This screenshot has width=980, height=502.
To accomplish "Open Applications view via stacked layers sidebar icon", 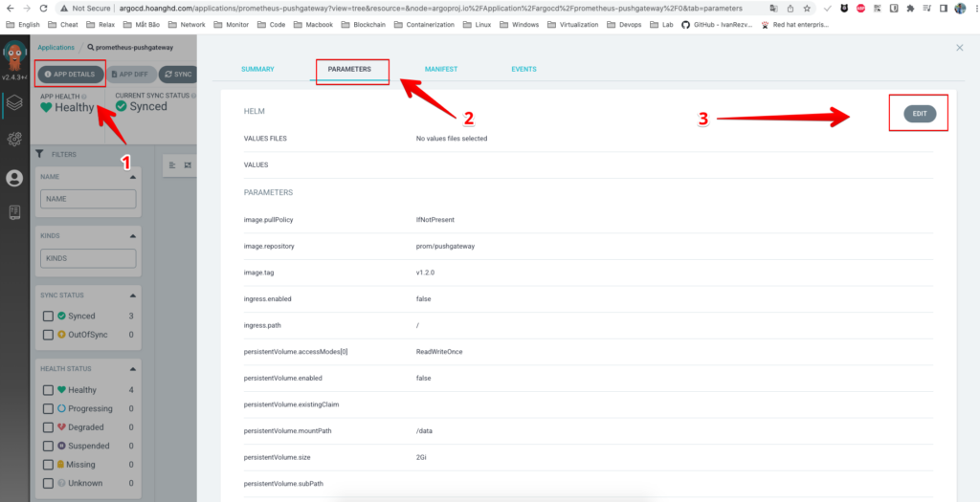I will pos(14,103).
